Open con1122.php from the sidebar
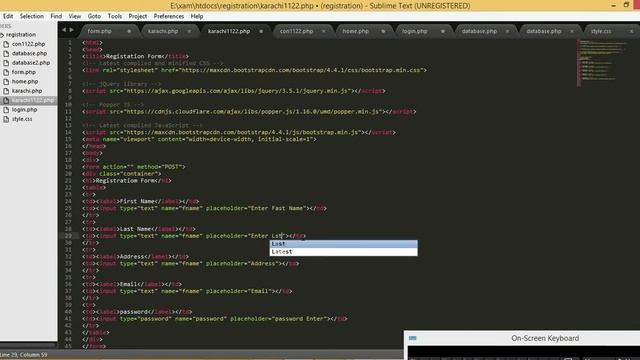 (28, 44)
